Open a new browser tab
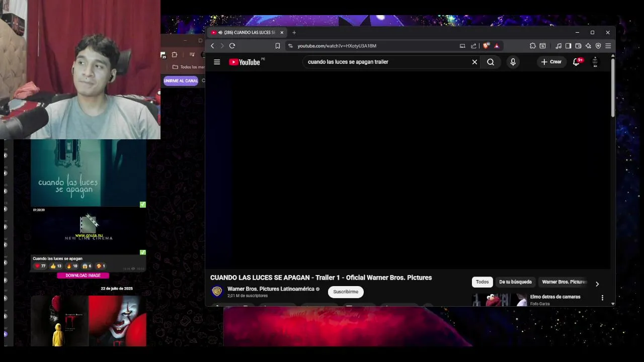The image size is (644, 362). [294, 33]
